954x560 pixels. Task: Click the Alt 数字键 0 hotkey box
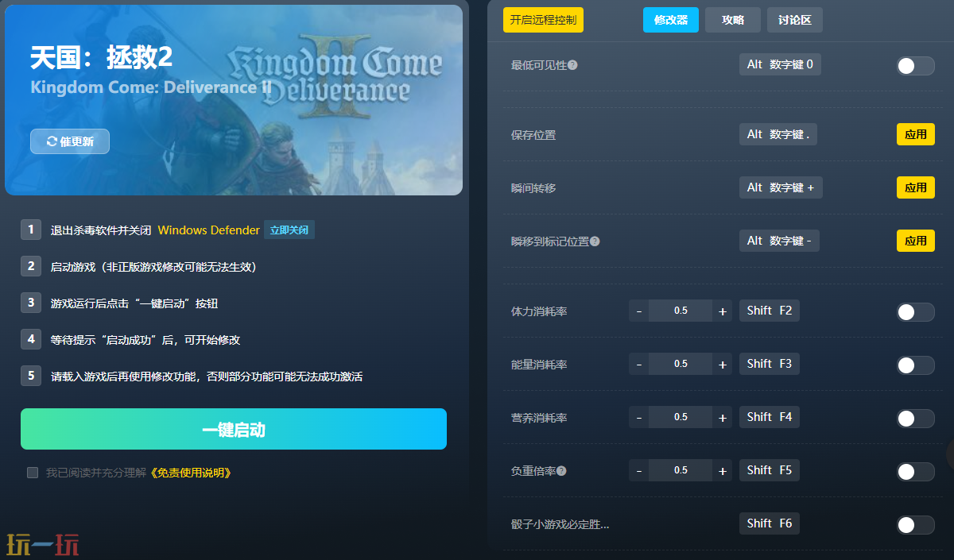(780, 65)
